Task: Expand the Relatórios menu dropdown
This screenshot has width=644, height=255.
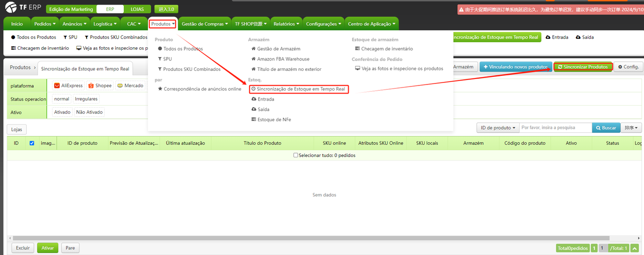Action: [x=287, y=24]
